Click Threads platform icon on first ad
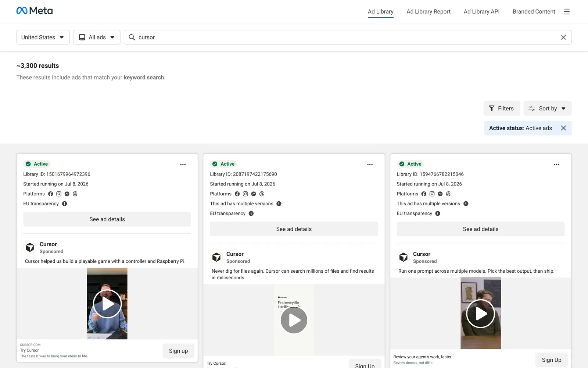The image size is (588, 368). point(75,194)
